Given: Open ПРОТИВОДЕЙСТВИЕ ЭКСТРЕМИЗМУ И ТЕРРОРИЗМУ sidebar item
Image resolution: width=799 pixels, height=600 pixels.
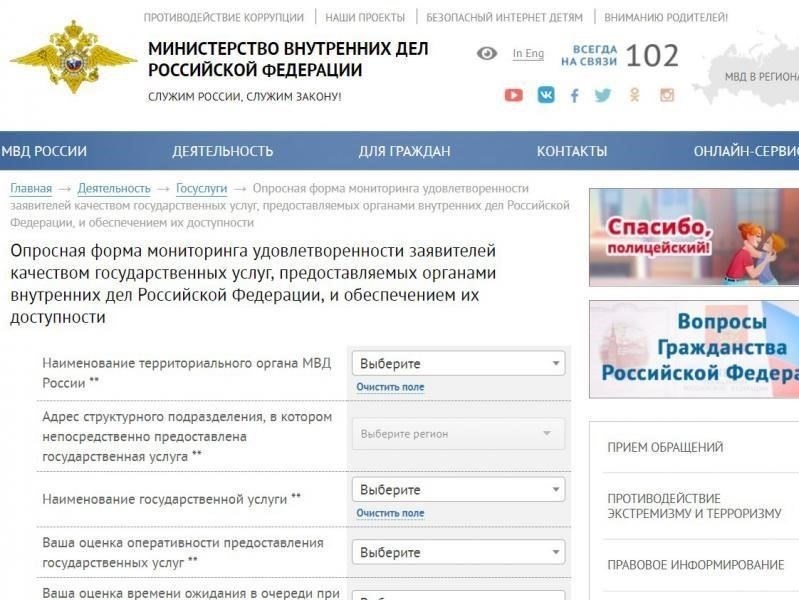Looking at the screenshot, I should (694, 506).
